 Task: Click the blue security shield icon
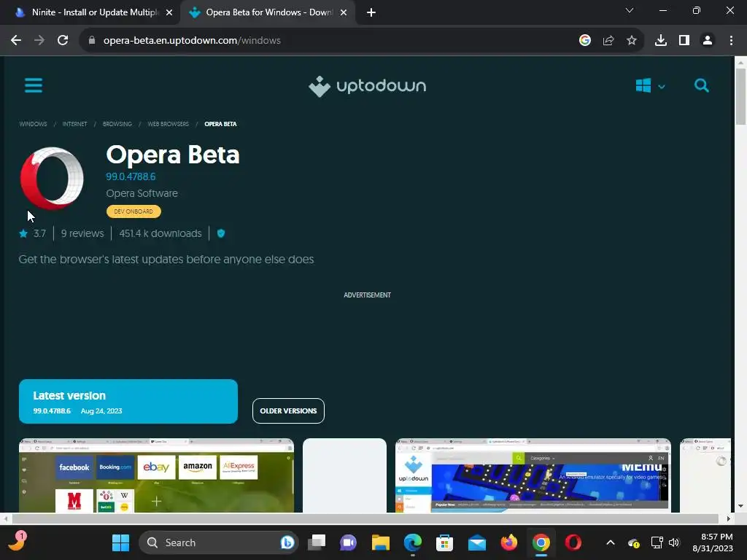tap(220, 233)
